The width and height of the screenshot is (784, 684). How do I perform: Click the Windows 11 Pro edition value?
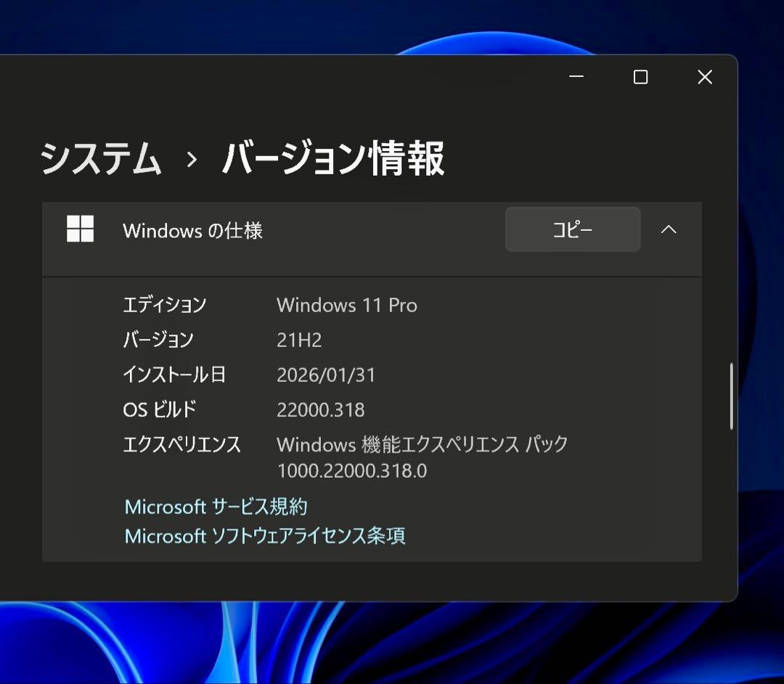tap(346, 305)
